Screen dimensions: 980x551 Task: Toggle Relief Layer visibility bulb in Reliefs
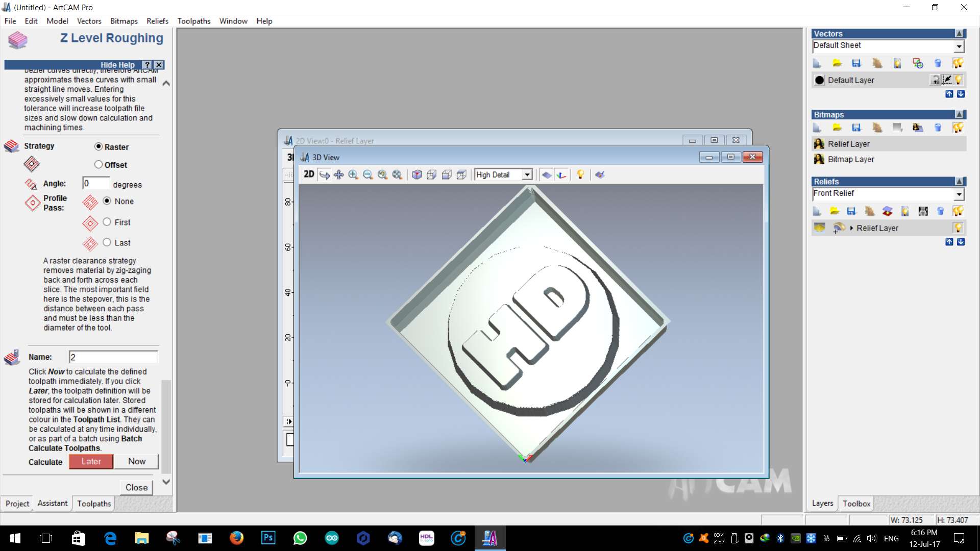(958, 228)
